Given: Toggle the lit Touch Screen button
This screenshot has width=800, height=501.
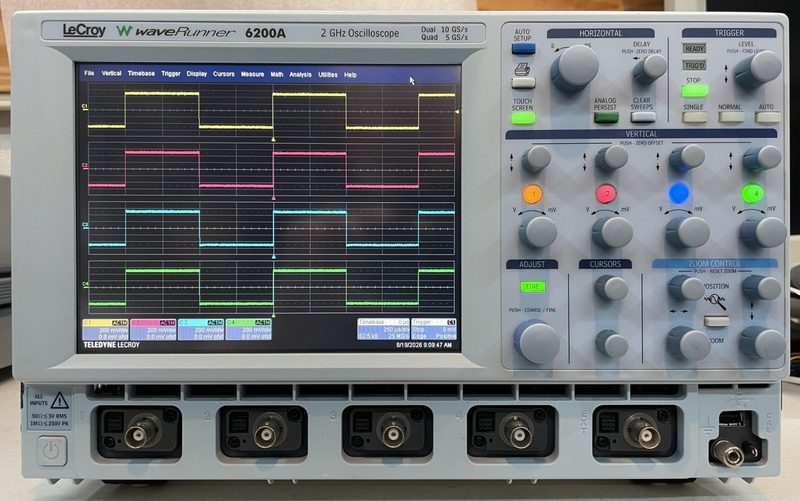Looking at the screenshot, I should point(523,118).
